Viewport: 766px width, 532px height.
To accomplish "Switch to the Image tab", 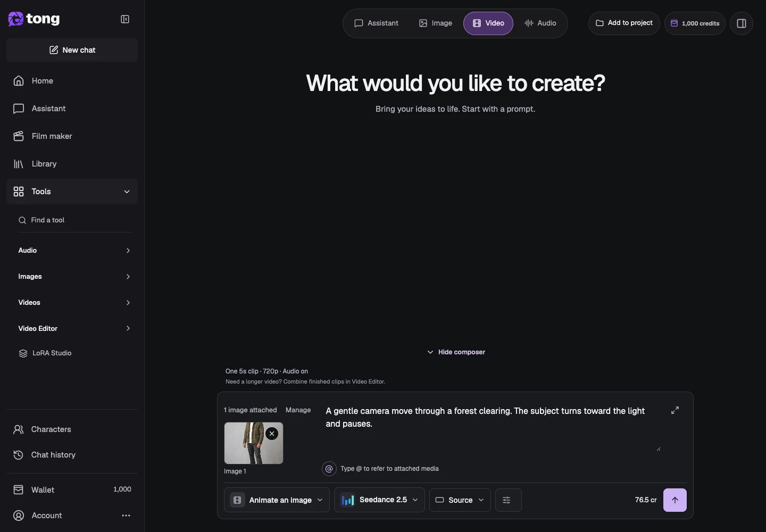I will tap(436, 23).
